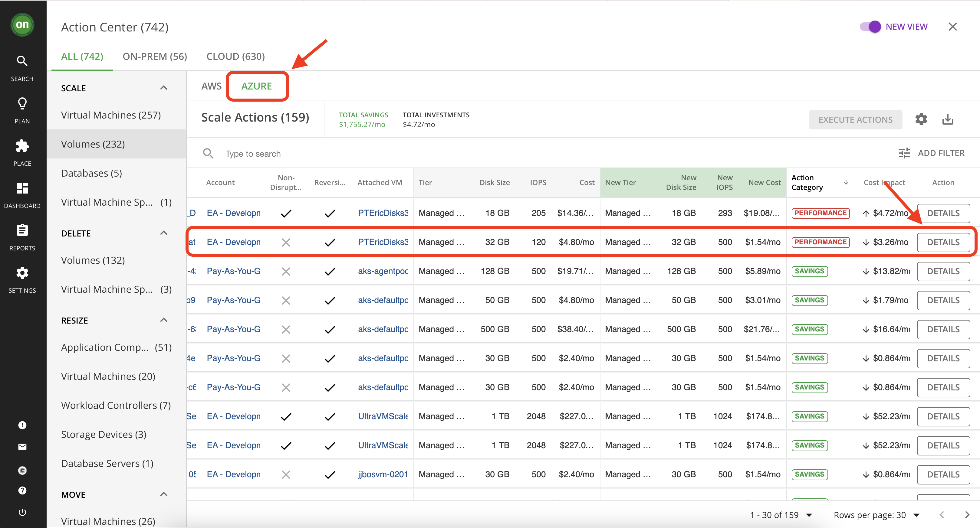This screenshot has height=528, width=980.
Task: Click the download actions icon
Action: point(947,119)
